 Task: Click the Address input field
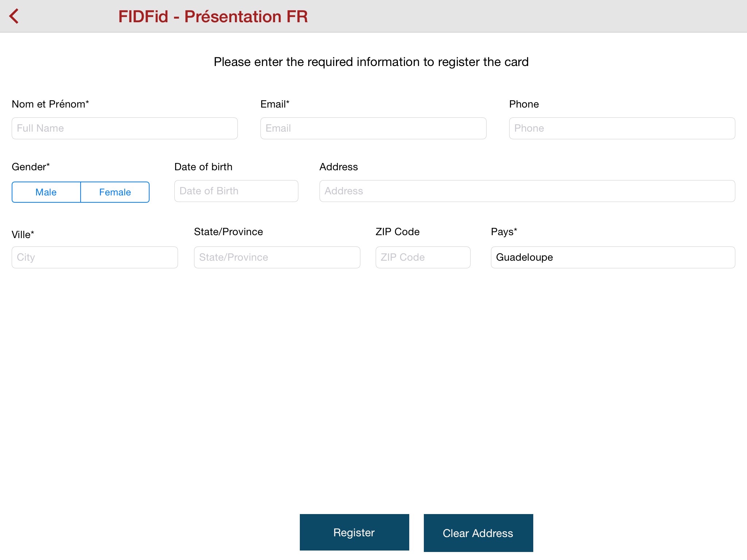point(526,191)
